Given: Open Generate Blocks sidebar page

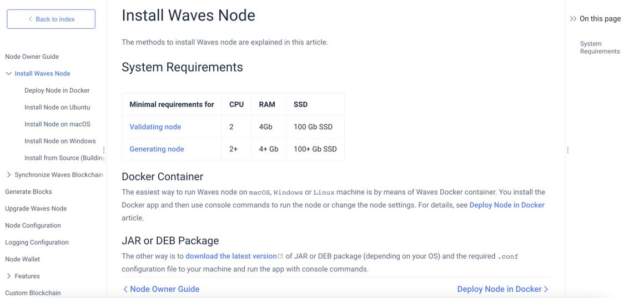Looking at the screenshot, I should (x=28, y=191).
